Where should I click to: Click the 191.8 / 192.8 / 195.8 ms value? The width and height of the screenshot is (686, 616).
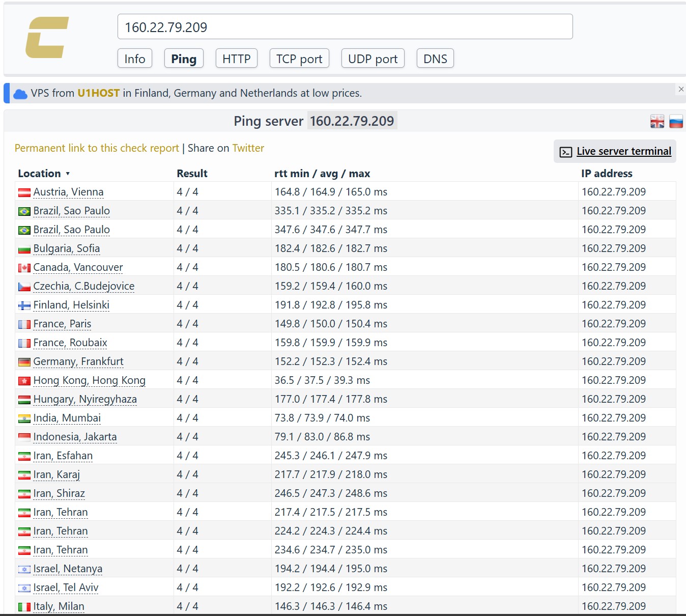(x=331, y=305)
